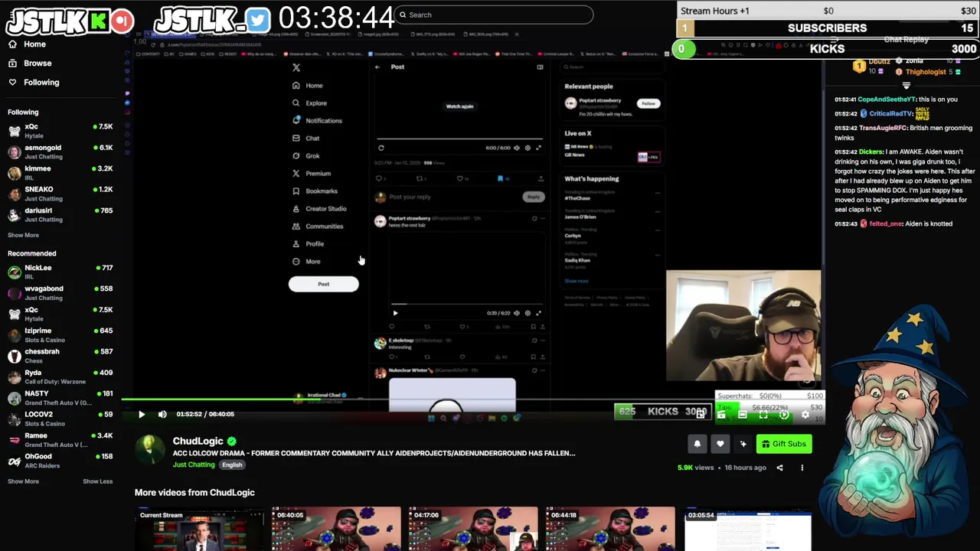Show less recommended channels
This screenshot has width=980, height=551.
click(97, 481)
